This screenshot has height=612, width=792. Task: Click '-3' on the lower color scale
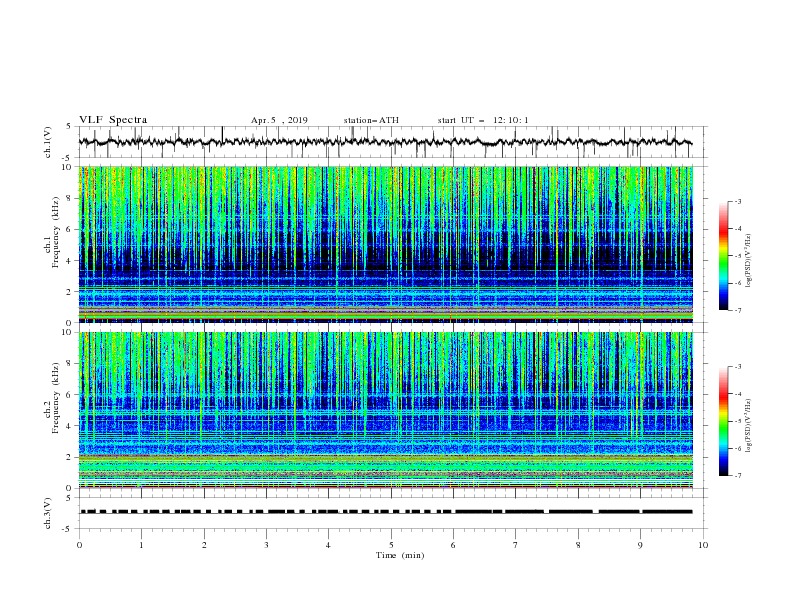737,367
